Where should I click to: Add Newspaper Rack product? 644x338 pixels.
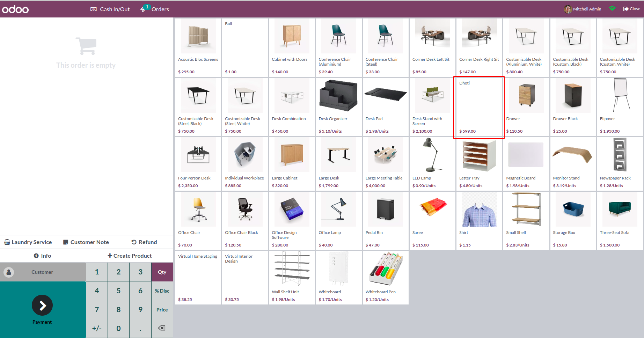tap(620, 164)
